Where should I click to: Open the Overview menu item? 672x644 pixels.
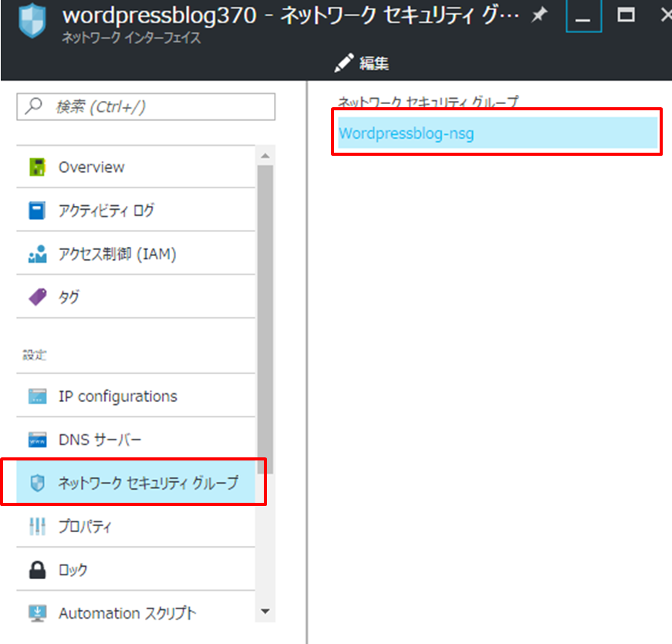click(x=136, y=167)
